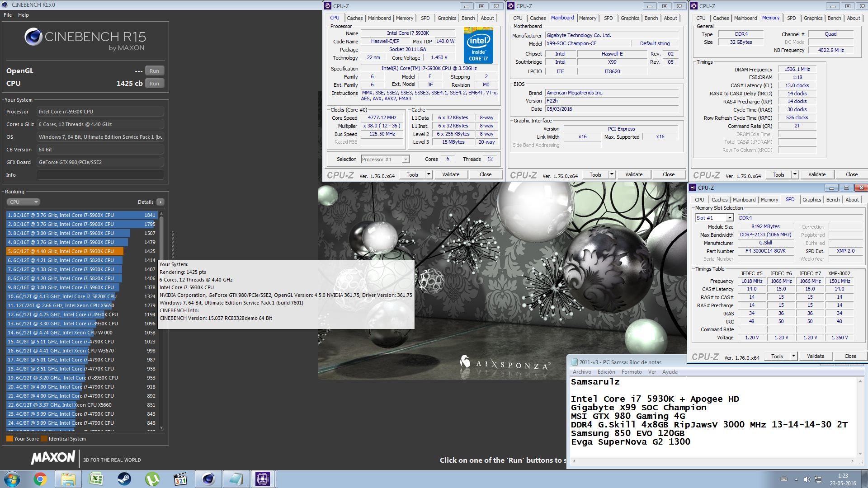Image resolution: width=868 pixels, height=488 pixels.
Task: Select Memory tab in CPU-Z SPD window
Action: [769, 200]
